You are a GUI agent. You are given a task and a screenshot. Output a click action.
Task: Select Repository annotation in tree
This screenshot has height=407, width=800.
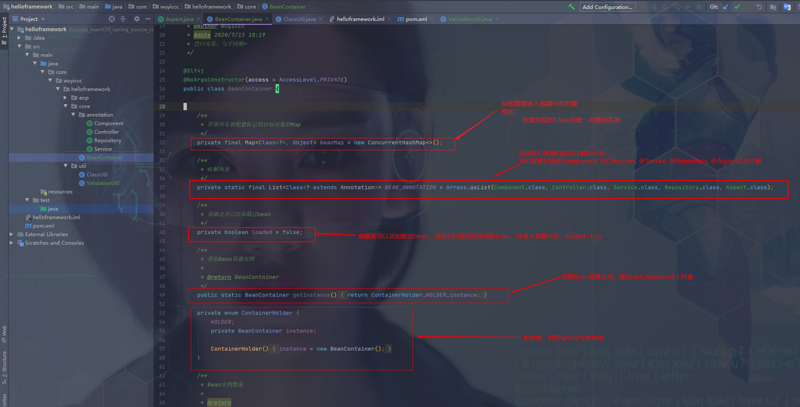pyautogui.click(x=104, y=140)
